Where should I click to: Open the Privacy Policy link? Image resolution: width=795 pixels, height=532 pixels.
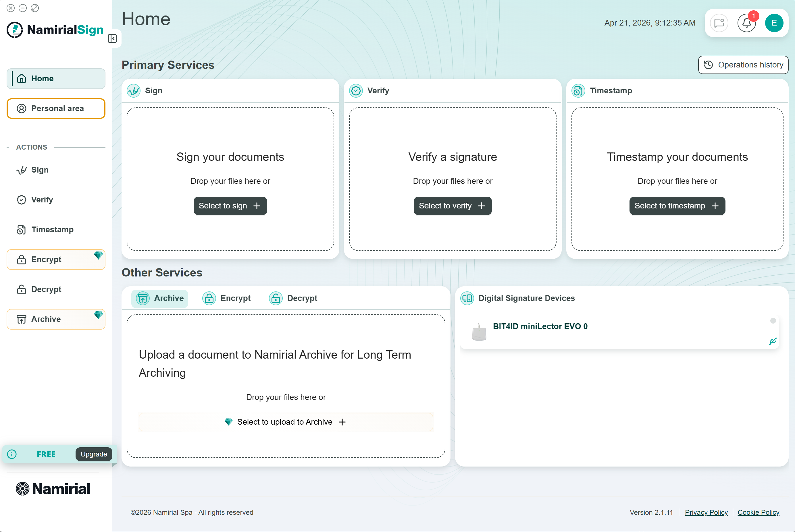click(706, 512)
